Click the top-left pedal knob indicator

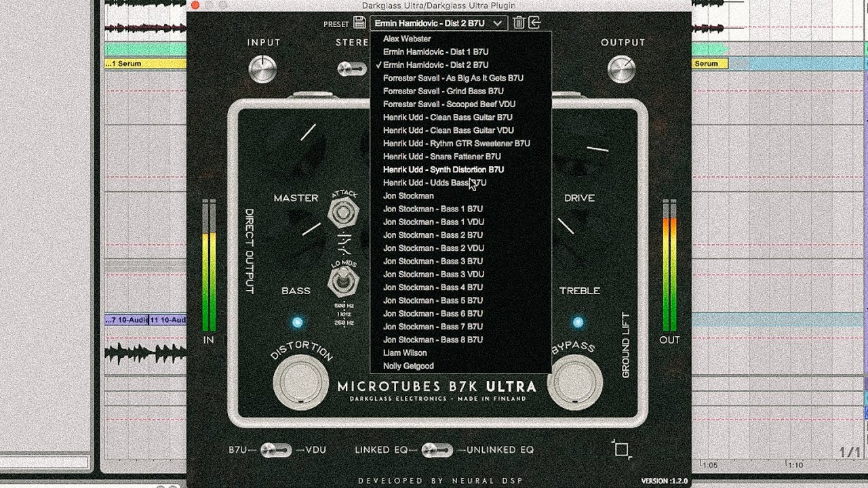coord(308,131)
